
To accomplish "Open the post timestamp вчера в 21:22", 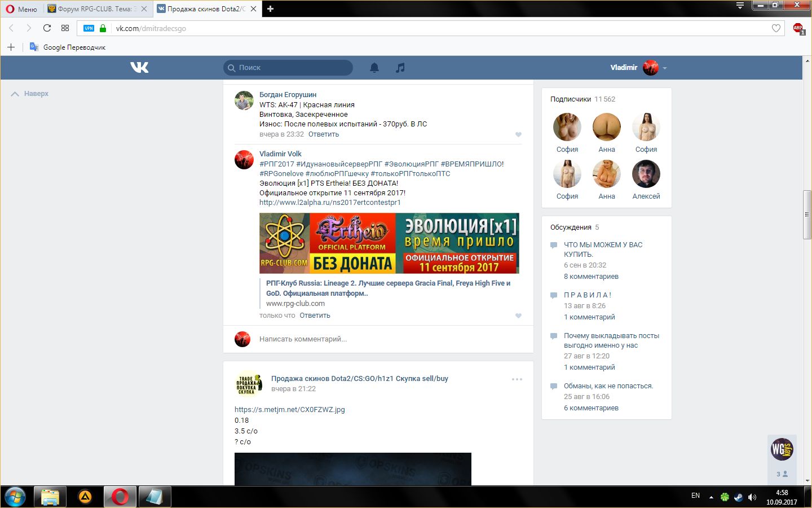I will pyautogui.click(x=293, y=389).
